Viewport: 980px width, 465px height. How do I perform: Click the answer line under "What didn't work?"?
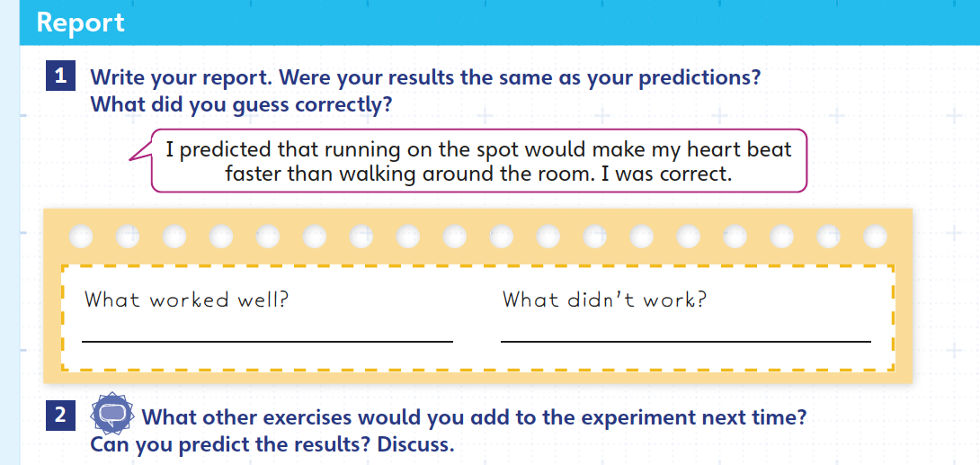(685, 341)
